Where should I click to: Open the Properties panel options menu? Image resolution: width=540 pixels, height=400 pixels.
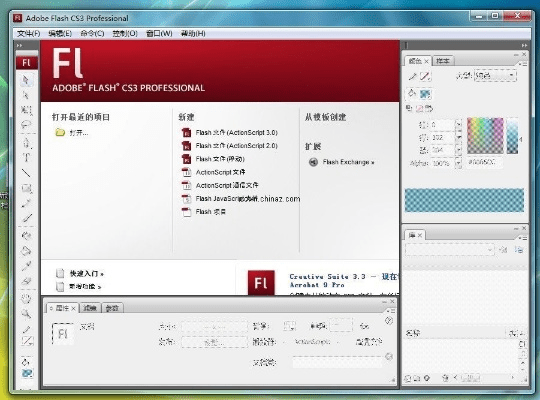click(x=392, y=310)
